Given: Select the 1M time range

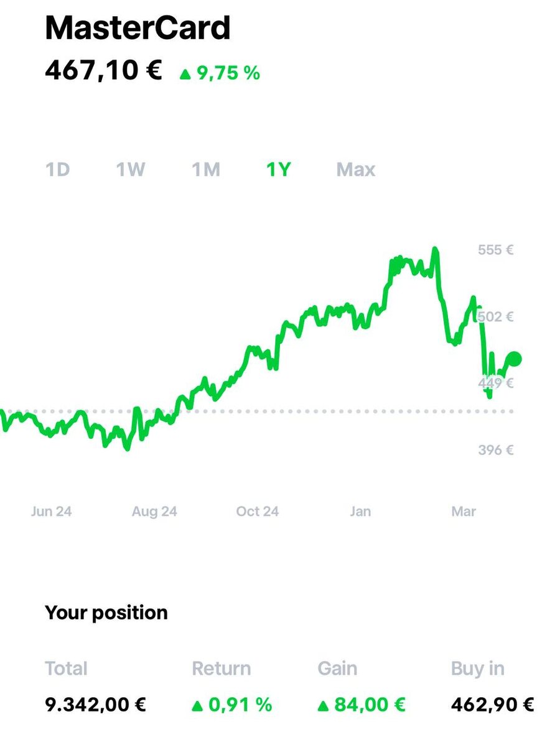Looking at the screenshot, I should coord(205,169).
